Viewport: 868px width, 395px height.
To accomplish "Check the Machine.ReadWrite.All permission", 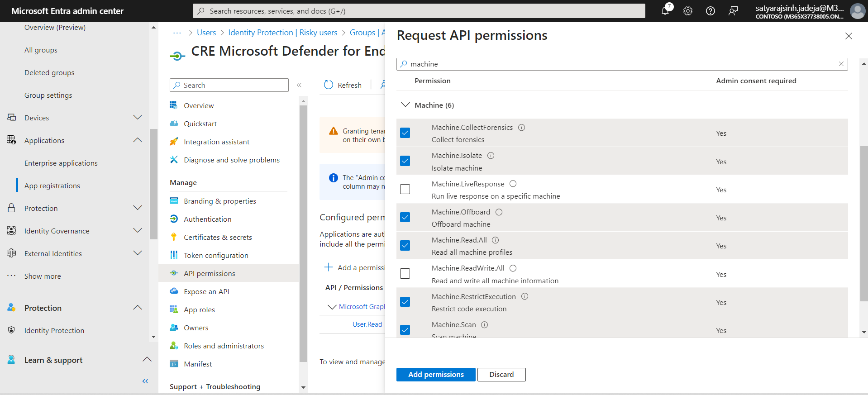I will pyautogui.click(x=405, y=274).
